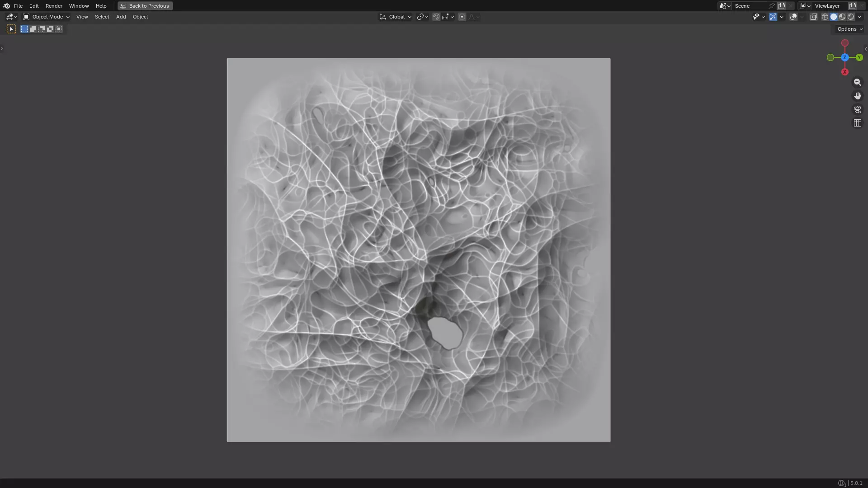Click the pan view hand icon

pyautogui.click(x=857, y=96)
